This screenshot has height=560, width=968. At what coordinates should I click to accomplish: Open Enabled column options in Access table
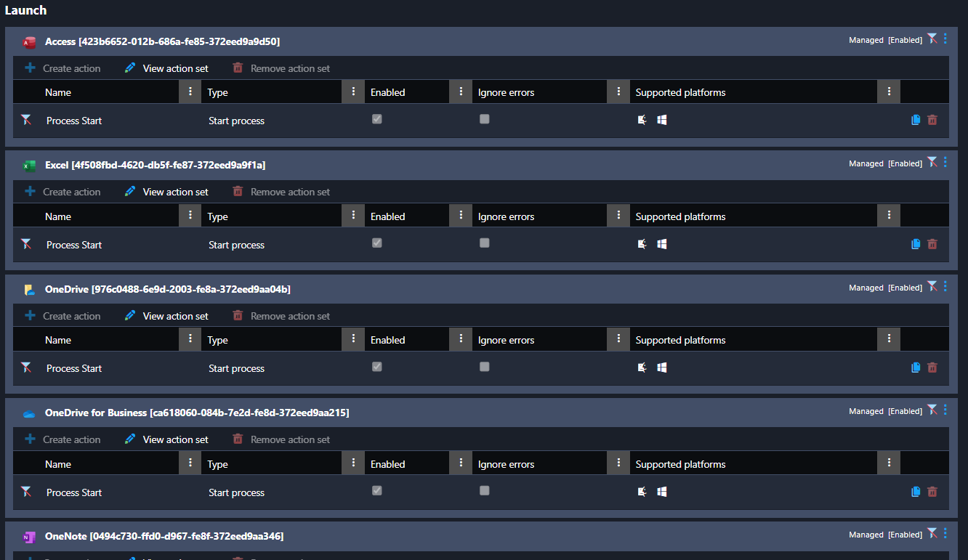[x=461, y=92]
